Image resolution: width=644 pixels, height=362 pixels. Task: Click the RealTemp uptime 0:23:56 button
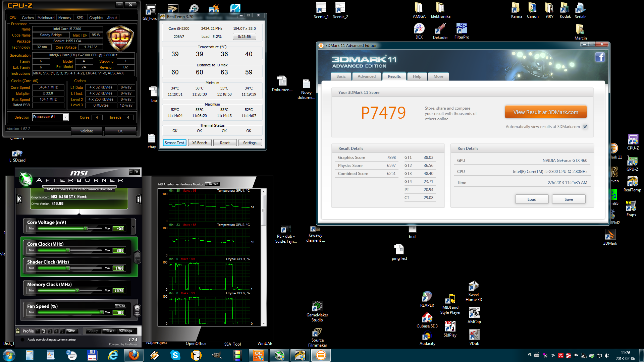click(x=244, y=37)
